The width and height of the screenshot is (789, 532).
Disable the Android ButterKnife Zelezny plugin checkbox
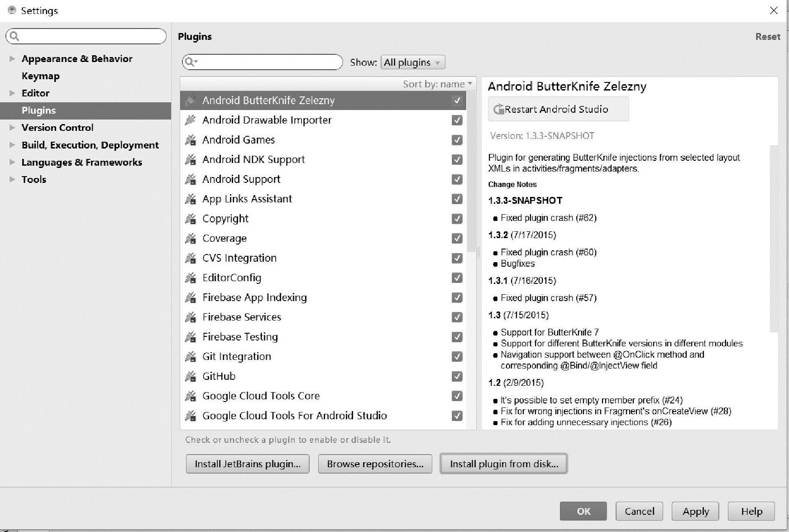(x=457, y=101)
